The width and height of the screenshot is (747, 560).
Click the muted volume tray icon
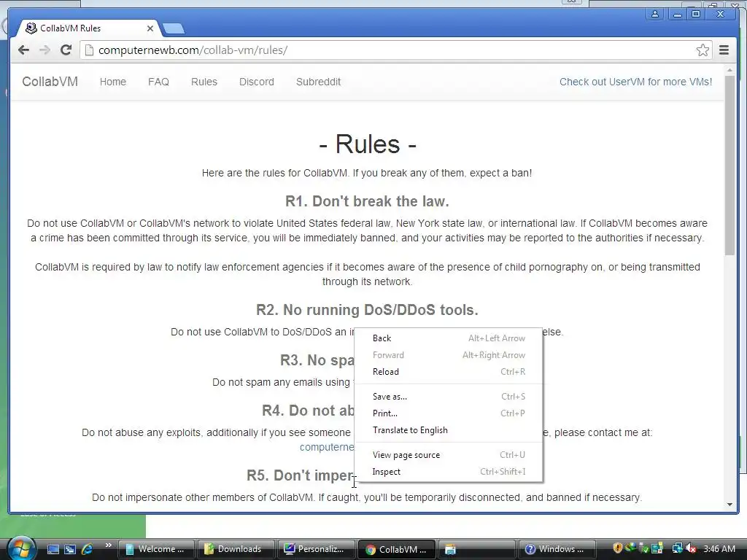pos(692,548)
